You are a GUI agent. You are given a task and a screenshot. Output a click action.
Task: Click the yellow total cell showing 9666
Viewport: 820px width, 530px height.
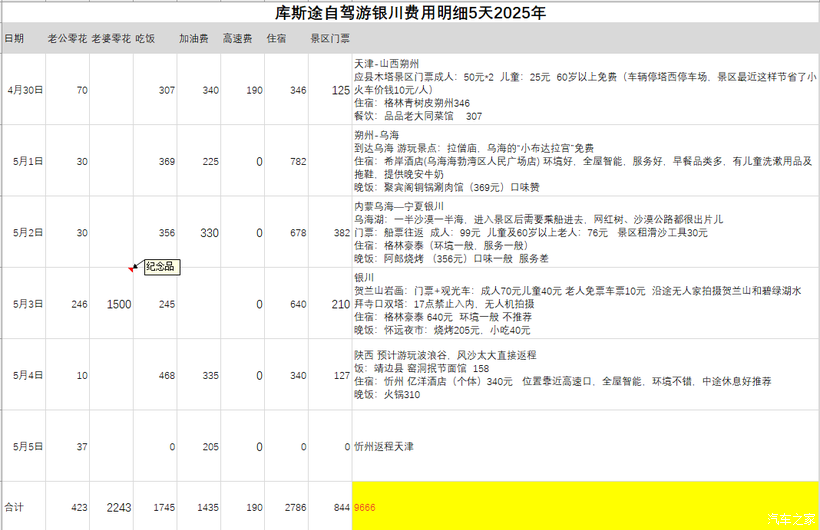586,506
